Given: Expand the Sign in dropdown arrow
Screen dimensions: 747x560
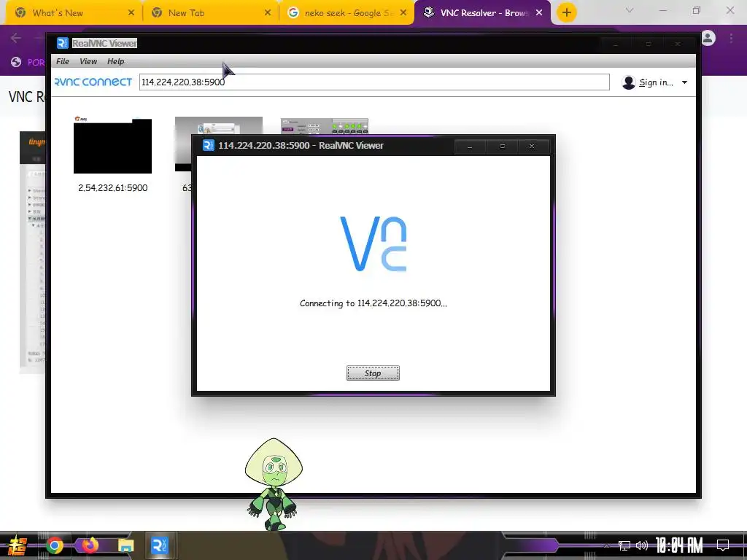Looking at the screenshot, I should pyautogui.click(x=684, y=82).
